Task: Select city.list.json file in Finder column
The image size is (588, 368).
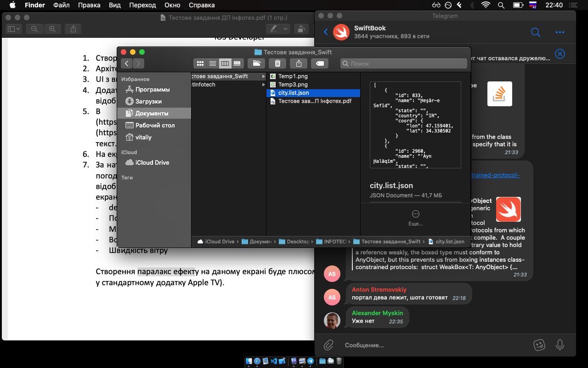Action: (x=313, y=93)
